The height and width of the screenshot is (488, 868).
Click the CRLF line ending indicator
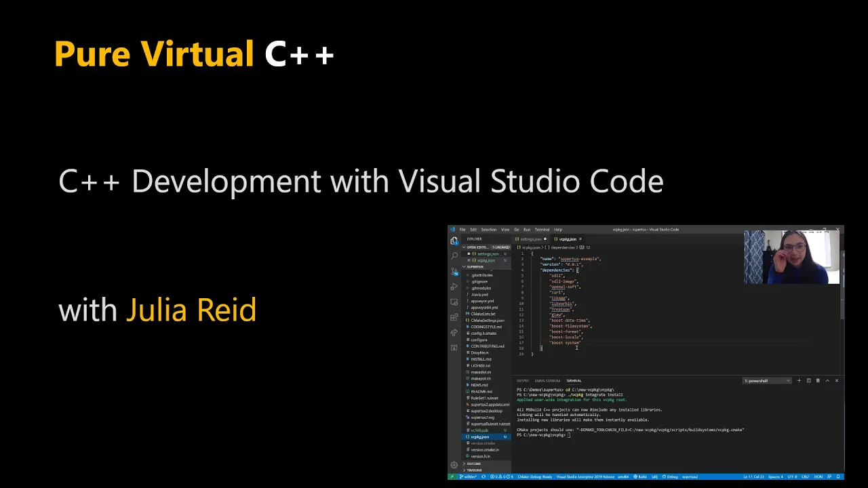pyautogui.click(x=805, y=476)
